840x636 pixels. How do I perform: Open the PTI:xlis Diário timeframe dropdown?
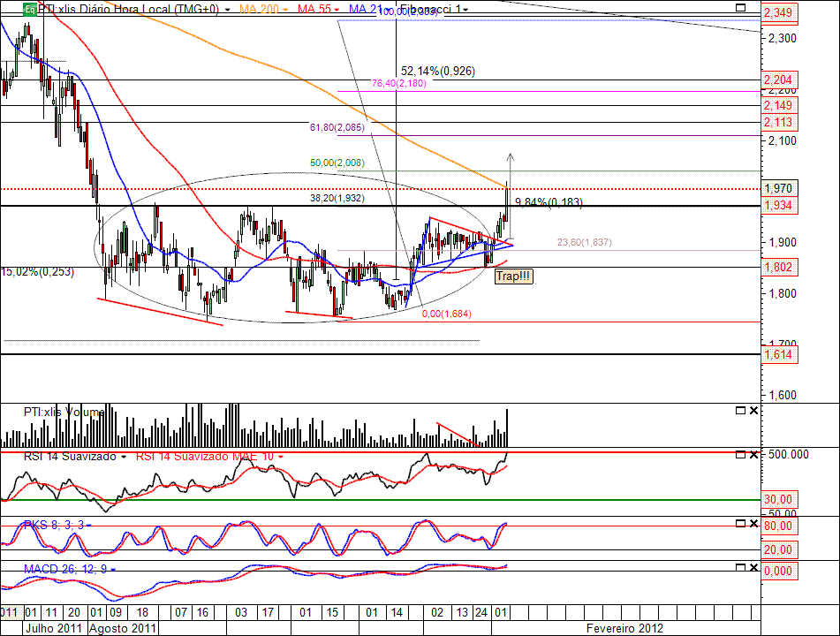tap(228, 10)
